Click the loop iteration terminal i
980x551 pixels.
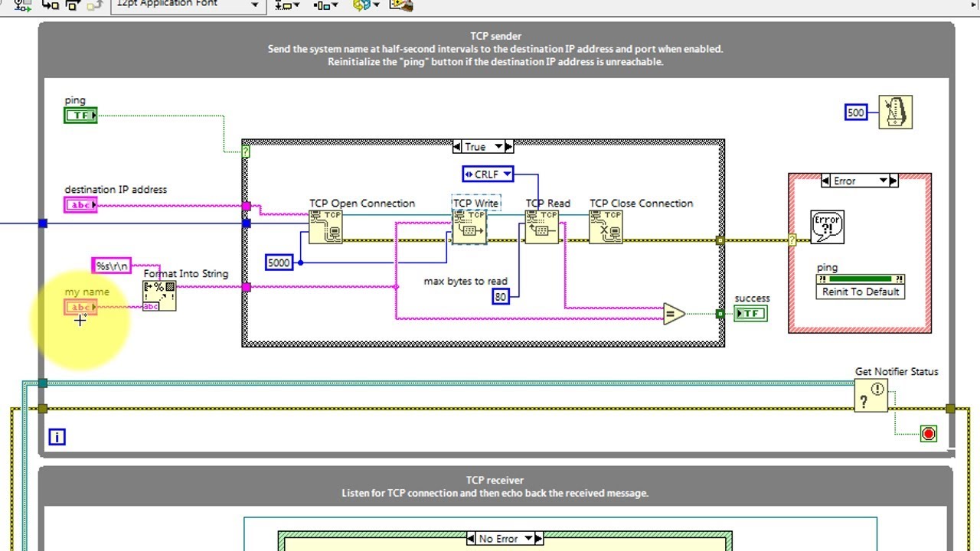(x=57, y=436)
